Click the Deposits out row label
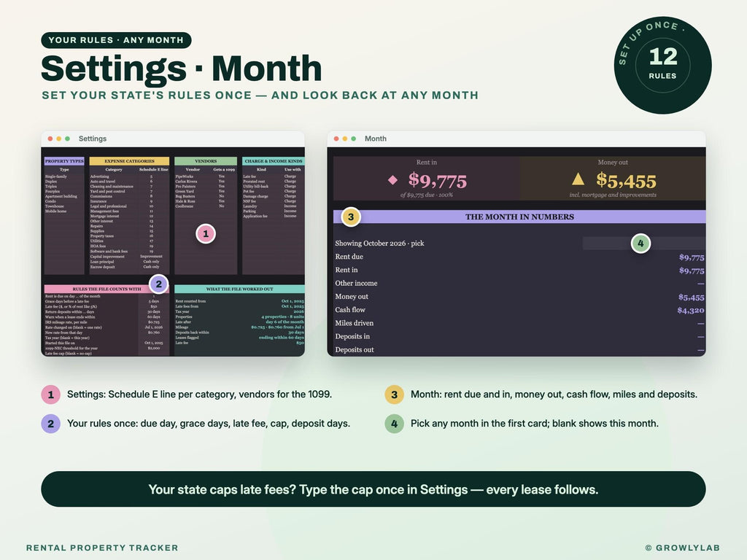The image size is (747, 560). point(355,350)
